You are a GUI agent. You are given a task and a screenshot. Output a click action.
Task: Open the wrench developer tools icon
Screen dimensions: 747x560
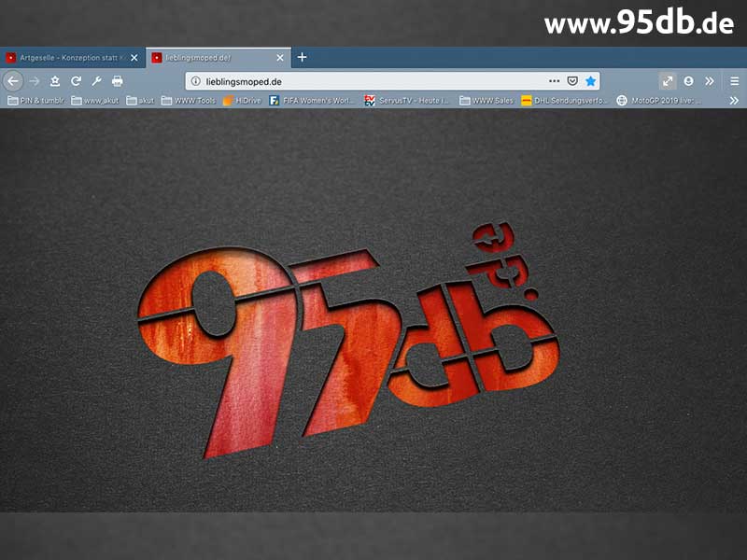click(96, 81)
